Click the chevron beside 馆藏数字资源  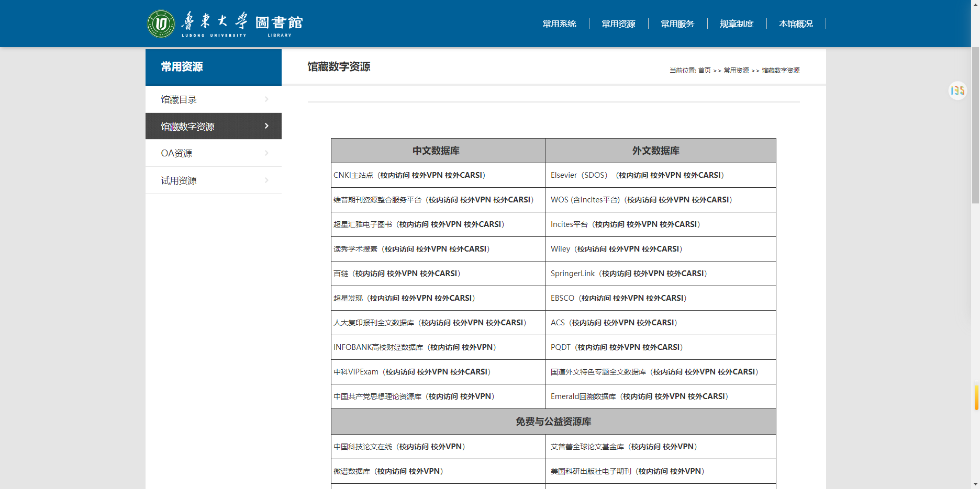(x=266, y=126)
